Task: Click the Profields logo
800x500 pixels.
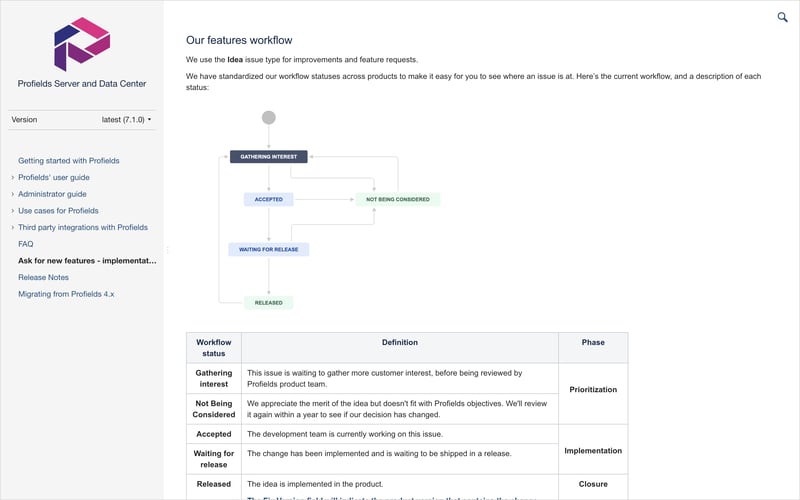Action: point(82,44)
